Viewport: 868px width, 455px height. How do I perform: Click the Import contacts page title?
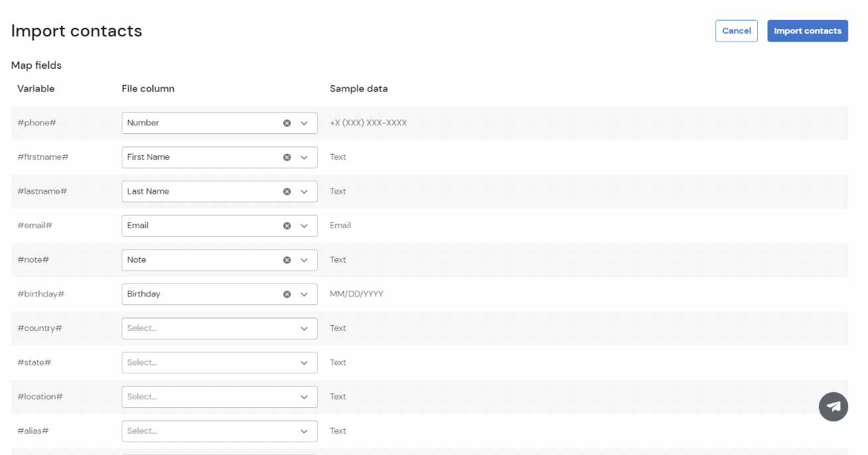pos(76,31)
